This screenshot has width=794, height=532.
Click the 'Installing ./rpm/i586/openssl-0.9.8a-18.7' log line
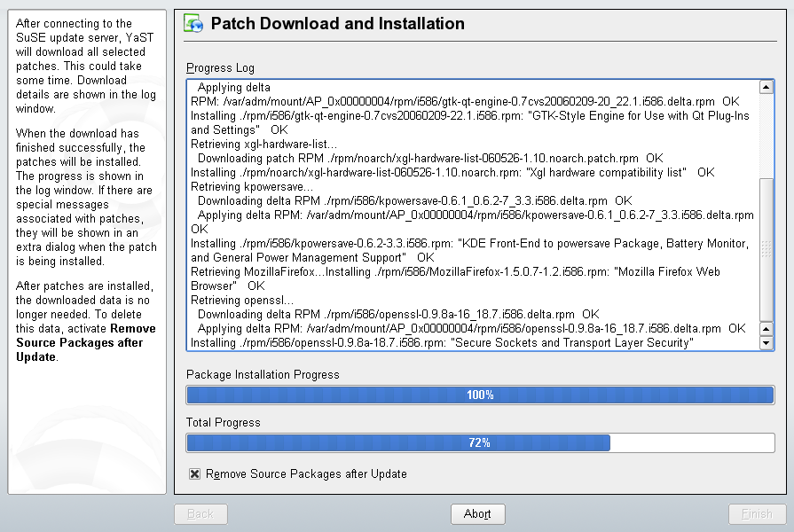click(442, 342)
